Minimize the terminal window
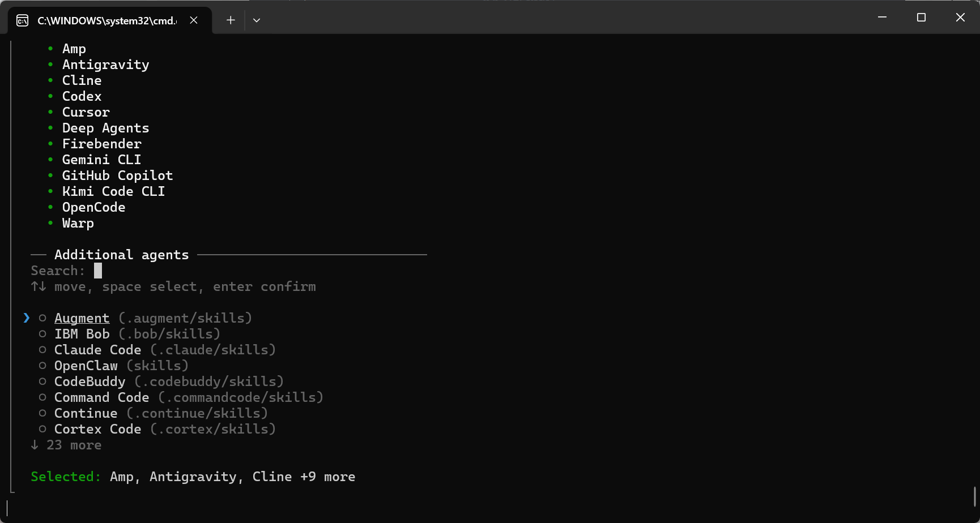The image size is (980, 523). point(882,18)
